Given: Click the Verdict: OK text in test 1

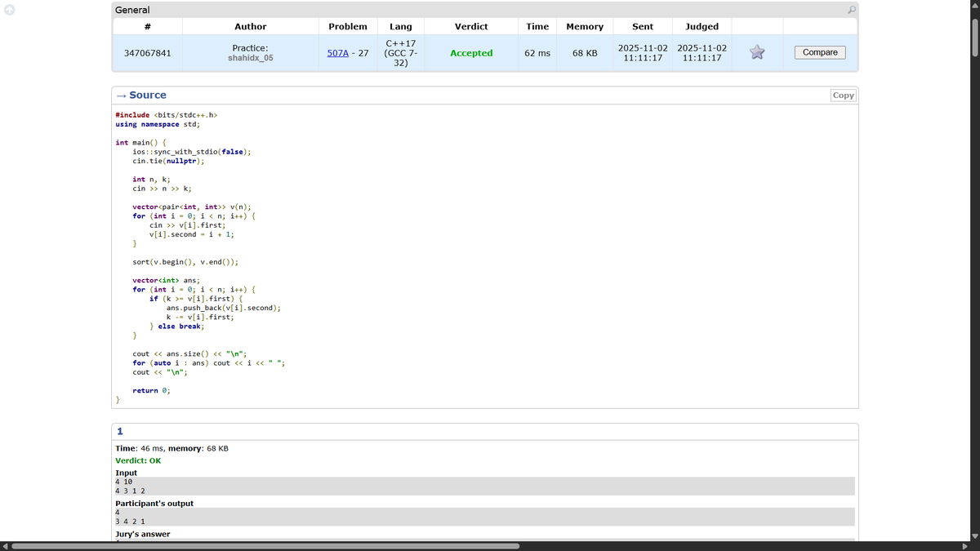Looking at the screenshot, I should point(138,460).
